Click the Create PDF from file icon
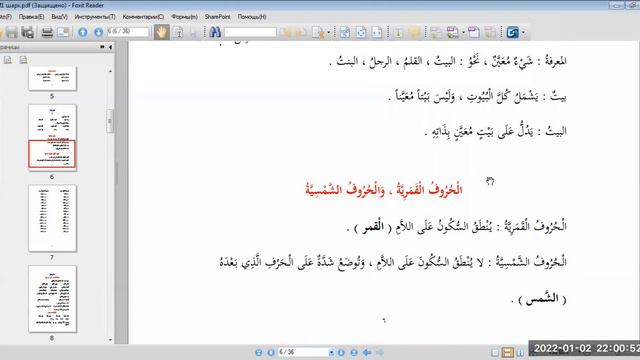 coord(453,32)
